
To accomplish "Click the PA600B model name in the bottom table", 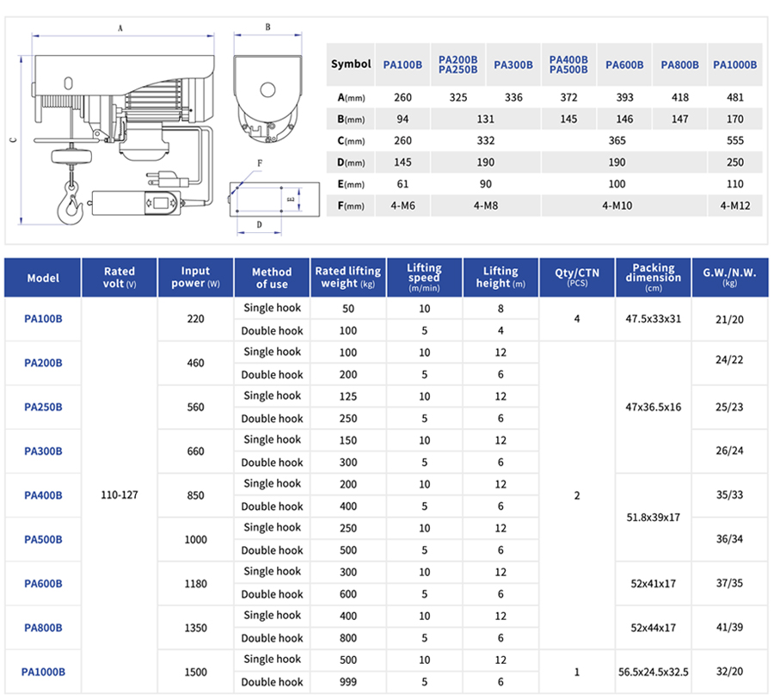I will click(x=43, y=583).
